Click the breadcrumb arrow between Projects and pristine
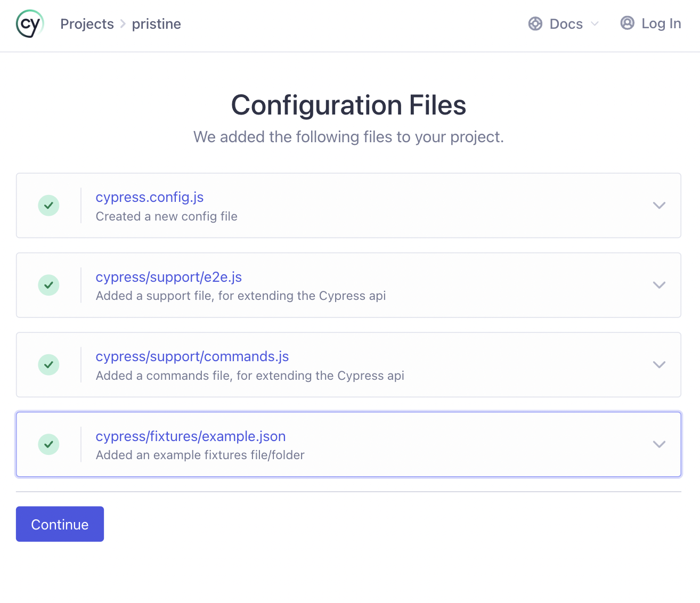Image resolution: width=700 pixels, height=603 pixels. point(123,24)
